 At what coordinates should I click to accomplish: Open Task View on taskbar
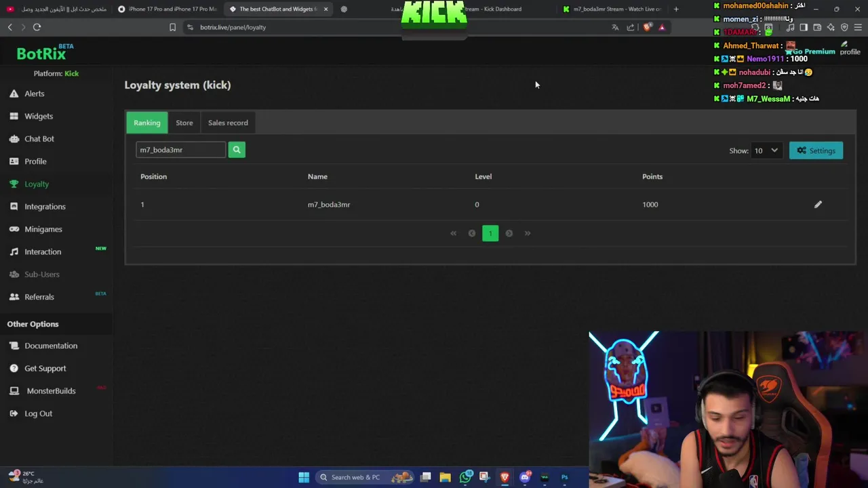coord(426,477)
